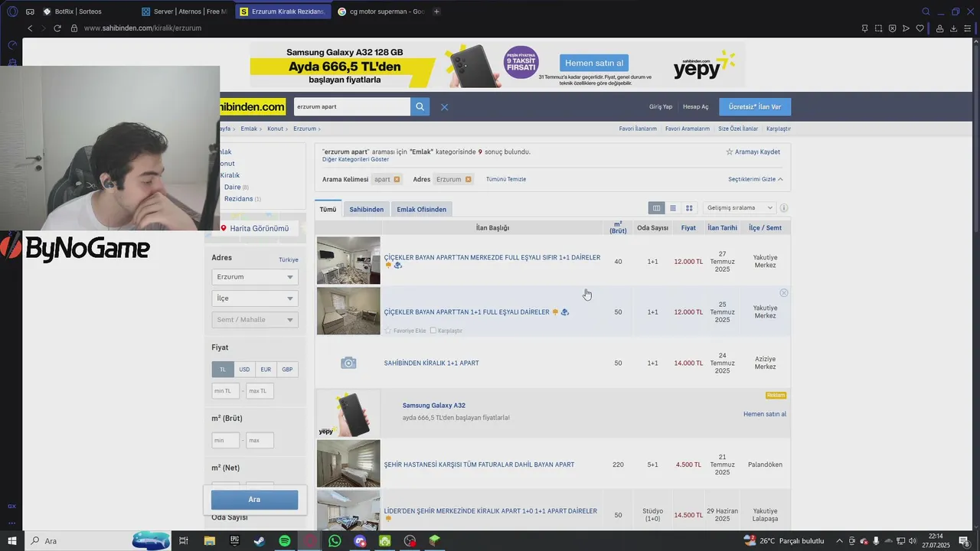Screen dimensions: 980x551
Task: Dismiss the second listing with its X icon
Action: click(x=783, y=293)
